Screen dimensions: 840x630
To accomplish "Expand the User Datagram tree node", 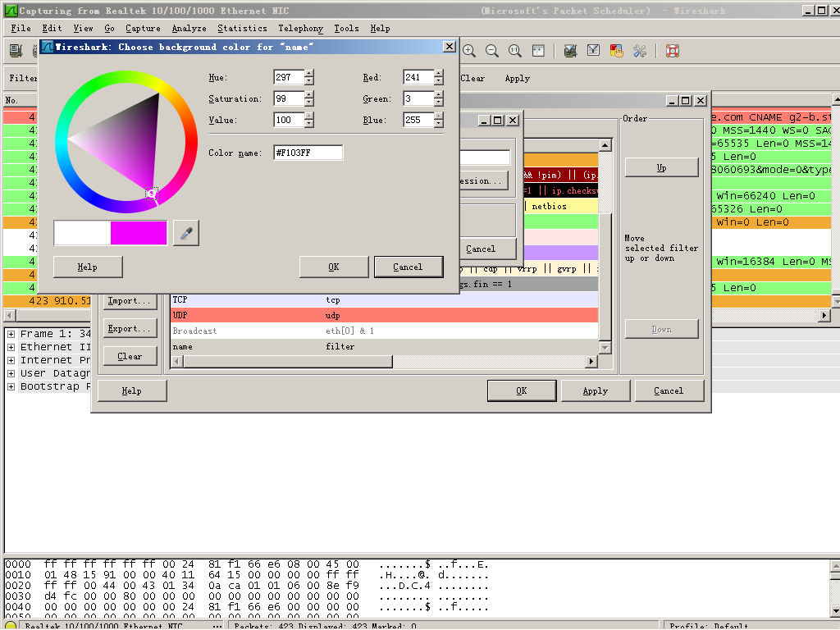I will click(11, 373).
